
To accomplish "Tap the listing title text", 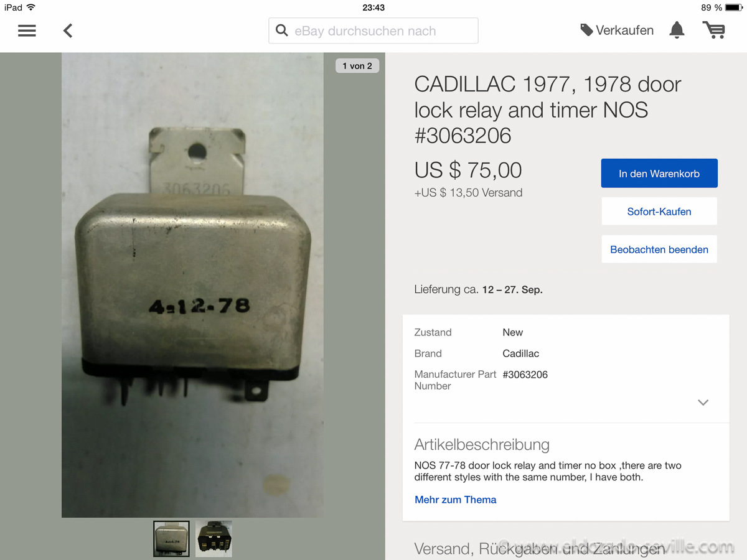I will tap(548, 110).
